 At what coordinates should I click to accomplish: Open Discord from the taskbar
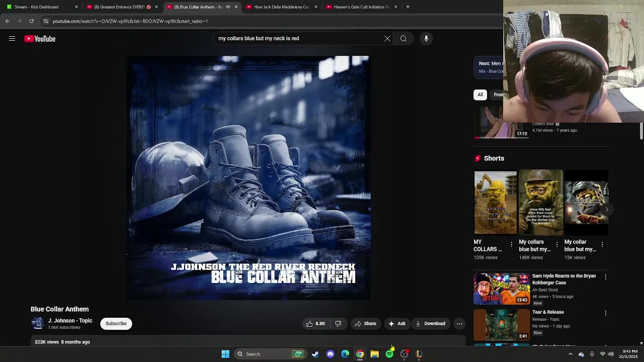[x=330, y=354]
